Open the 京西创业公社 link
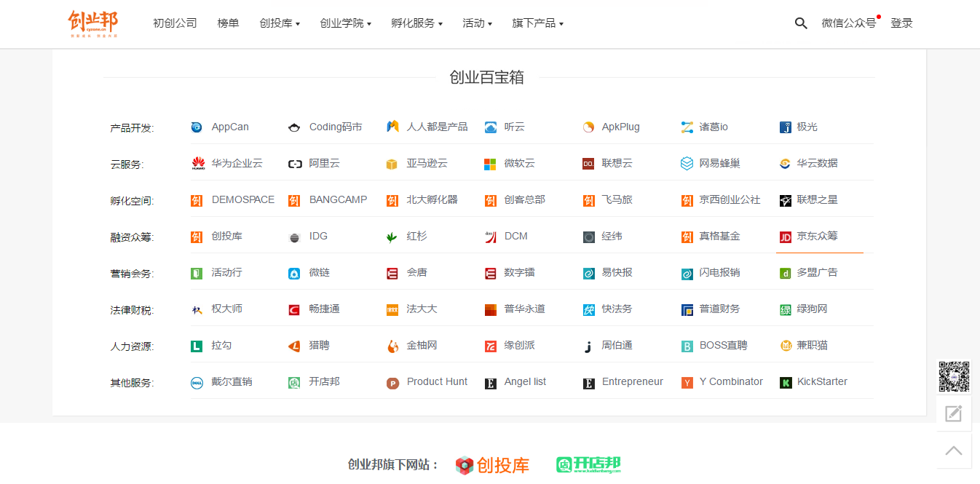The width and height of the screenshot is (980, 484). coord(730,199)
